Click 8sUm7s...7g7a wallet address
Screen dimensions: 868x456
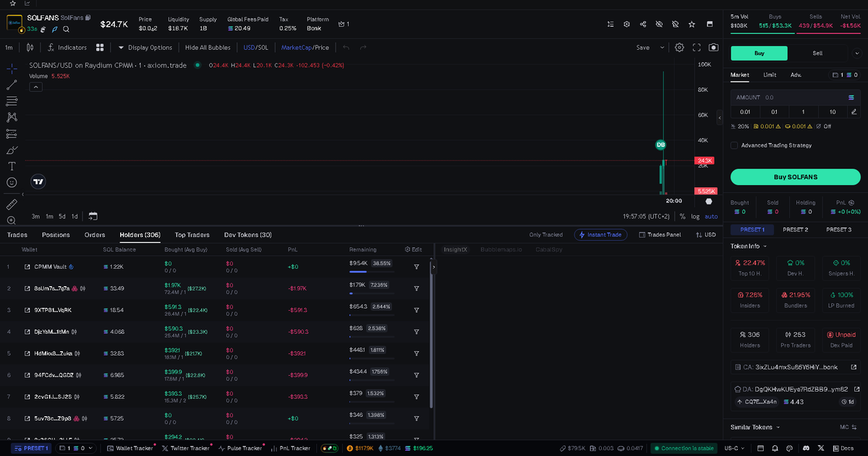[53, 288]
